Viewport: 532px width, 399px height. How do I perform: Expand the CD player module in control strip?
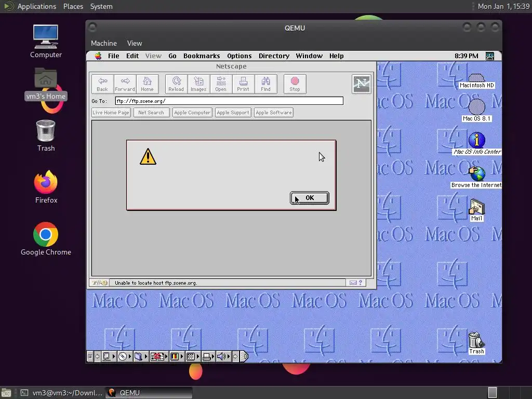pos(125,356)
